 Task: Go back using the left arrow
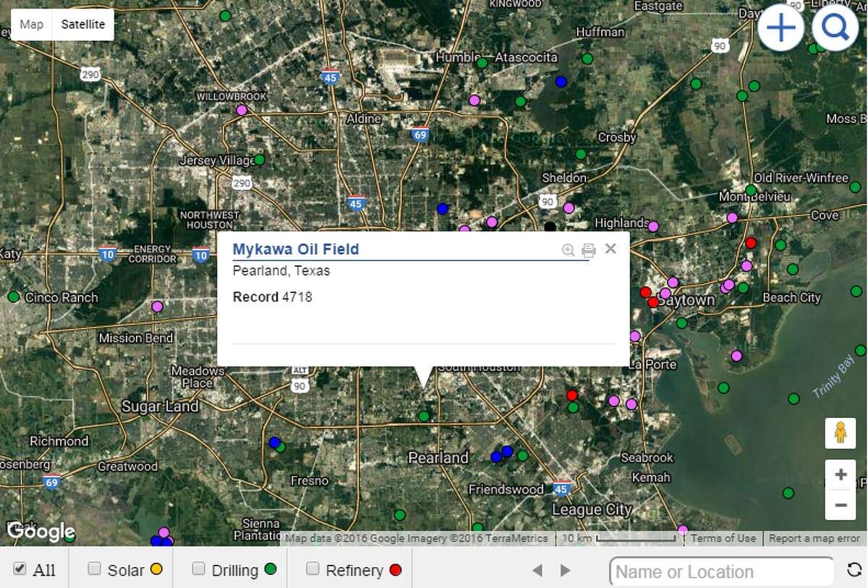point(539,569)
